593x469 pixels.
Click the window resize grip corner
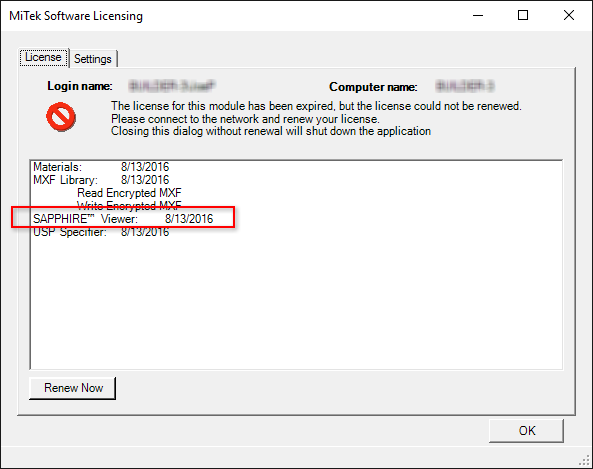click(585, 461)
